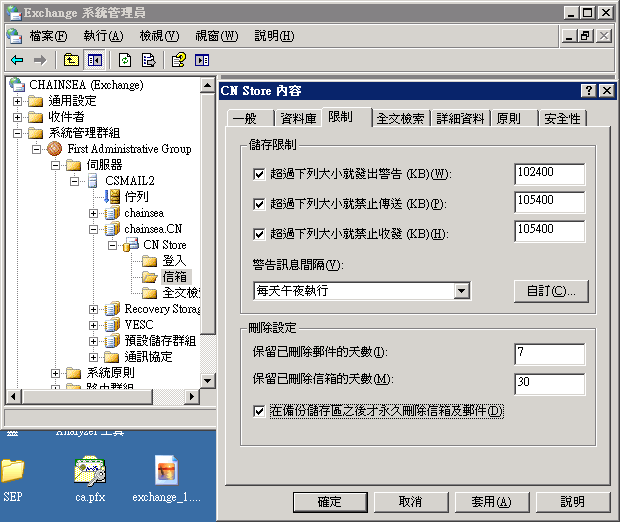
Task: Expand the Recovery Storage tree node
Action: (93, 309)
